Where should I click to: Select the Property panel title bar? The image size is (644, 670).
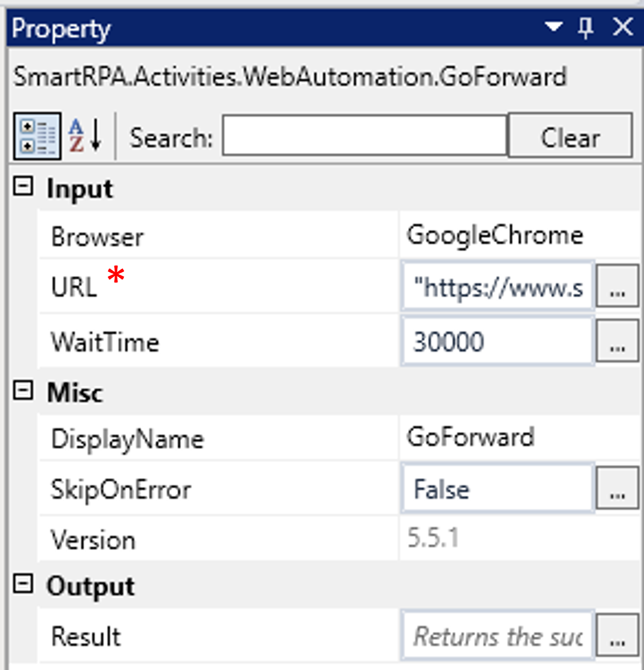pyautogui.click(x=228, y=27)
